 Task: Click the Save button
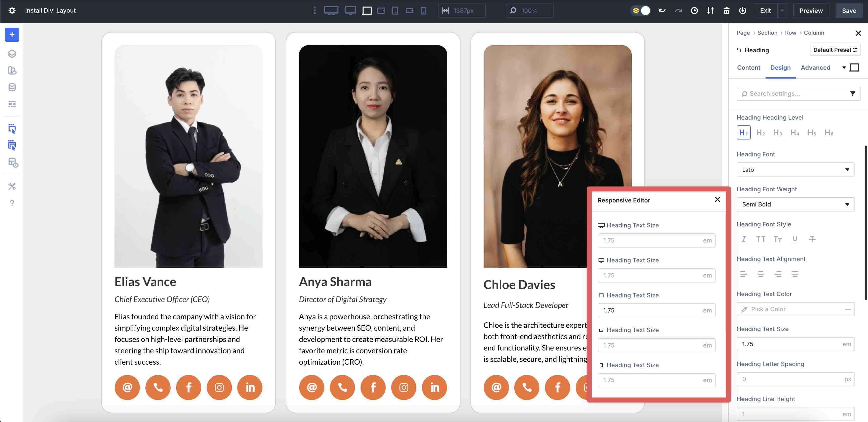(849, 11)
